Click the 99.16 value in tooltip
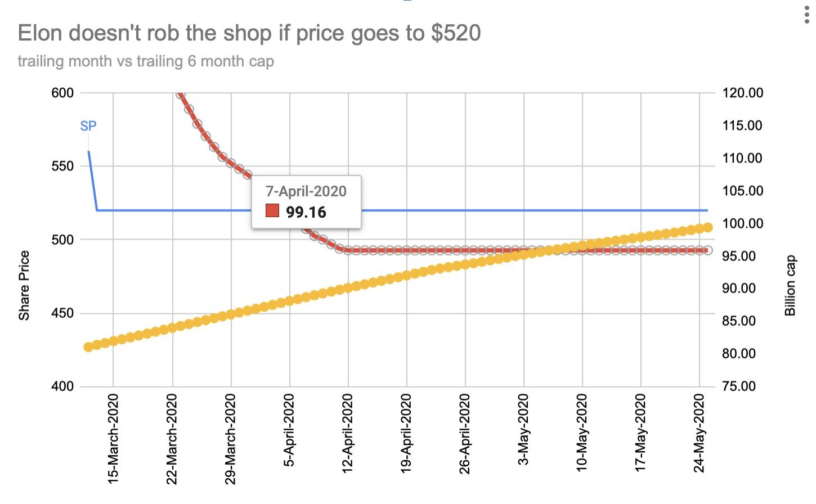 coord(306,212)
